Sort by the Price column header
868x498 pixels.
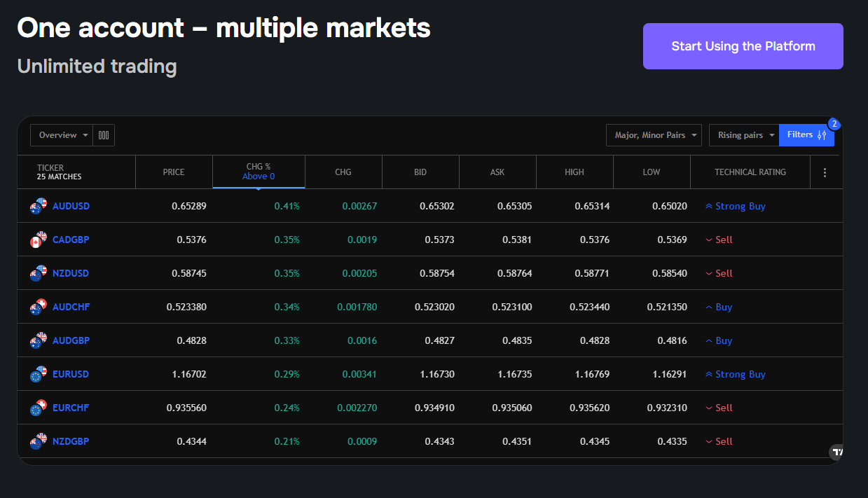(174, 172)
